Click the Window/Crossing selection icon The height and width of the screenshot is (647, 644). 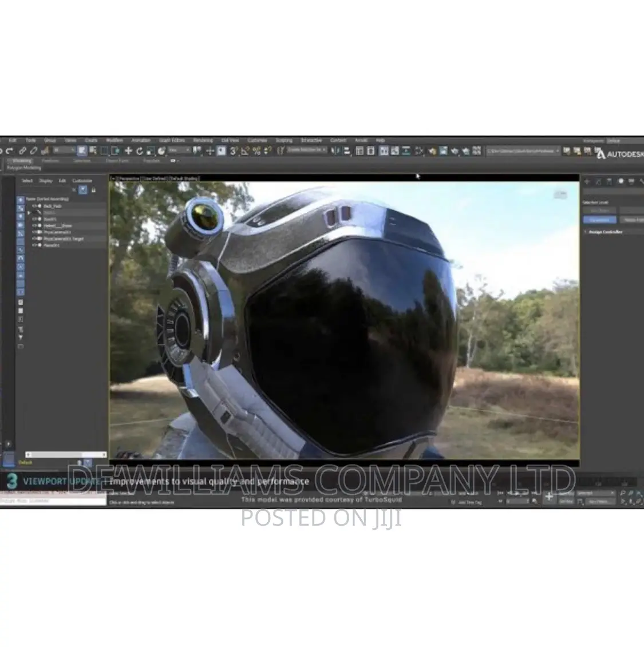coord(115,151)
